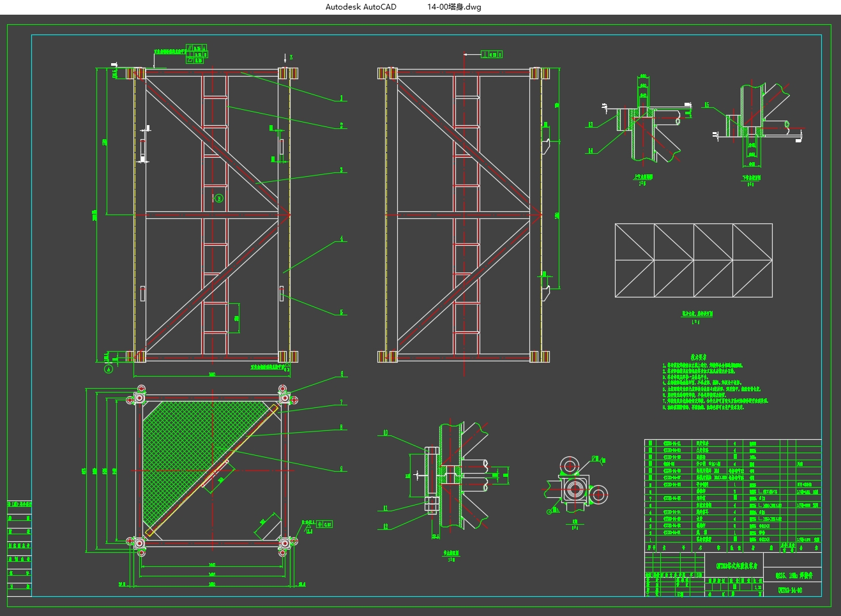Select callout number 10 on the bolt detail

click(386, 433)
